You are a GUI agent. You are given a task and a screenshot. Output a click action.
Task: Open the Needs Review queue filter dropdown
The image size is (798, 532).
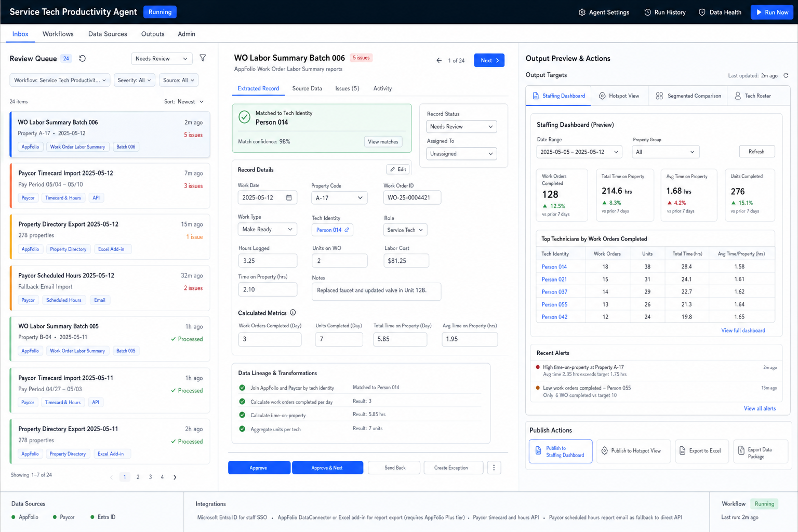(162, 59)
